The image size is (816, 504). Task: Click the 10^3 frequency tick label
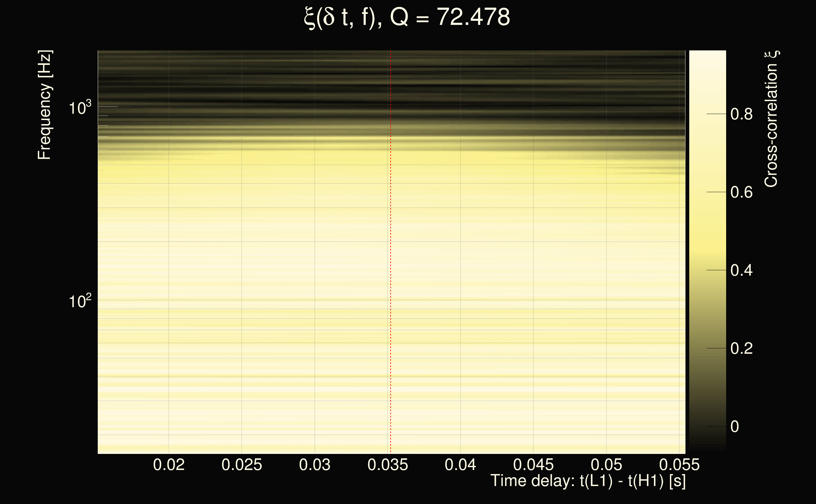(80, 108)
